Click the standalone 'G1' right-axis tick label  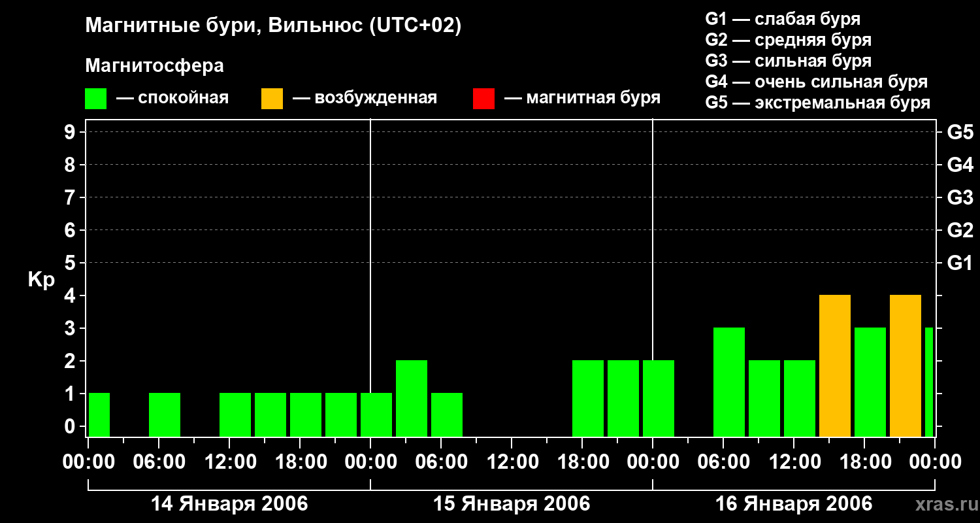click(960, 263)
